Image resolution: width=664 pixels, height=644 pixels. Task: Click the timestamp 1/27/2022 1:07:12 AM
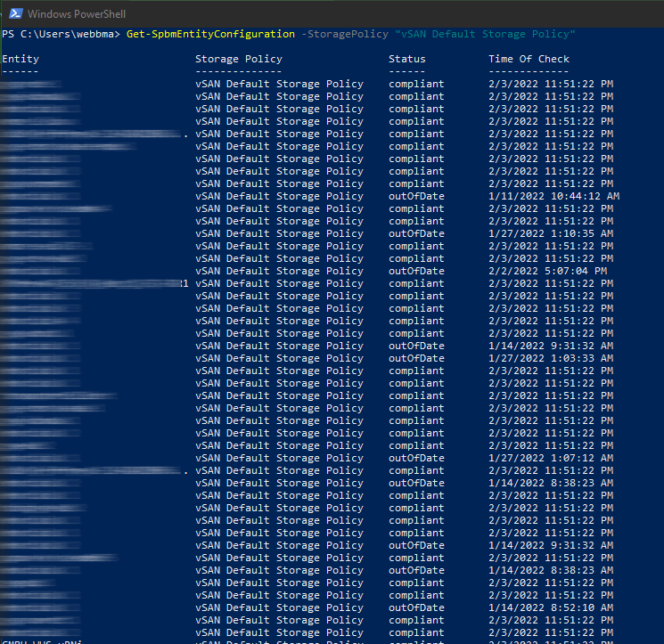[551, 458]
